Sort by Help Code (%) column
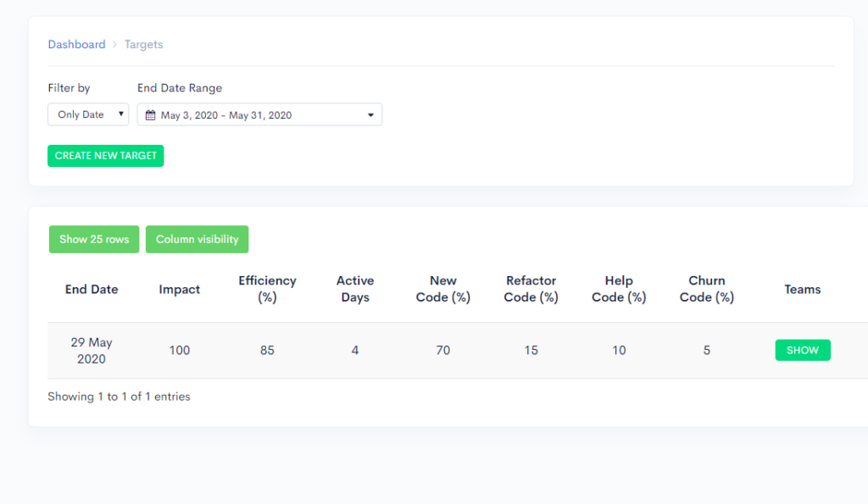 tap(619, 289)
